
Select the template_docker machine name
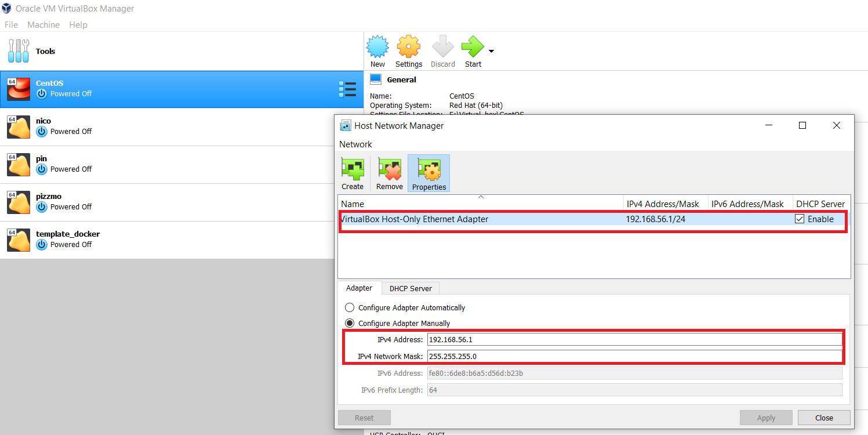coord(68,234)
